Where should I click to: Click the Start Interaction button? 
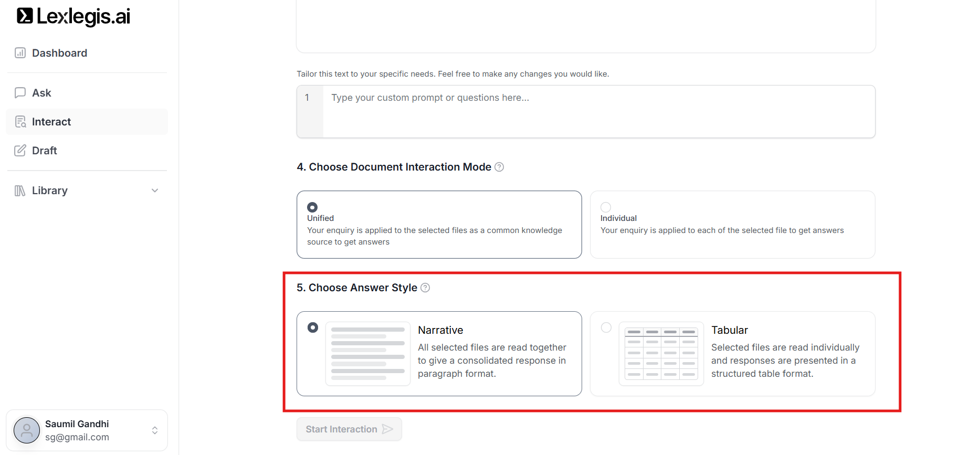349,429
